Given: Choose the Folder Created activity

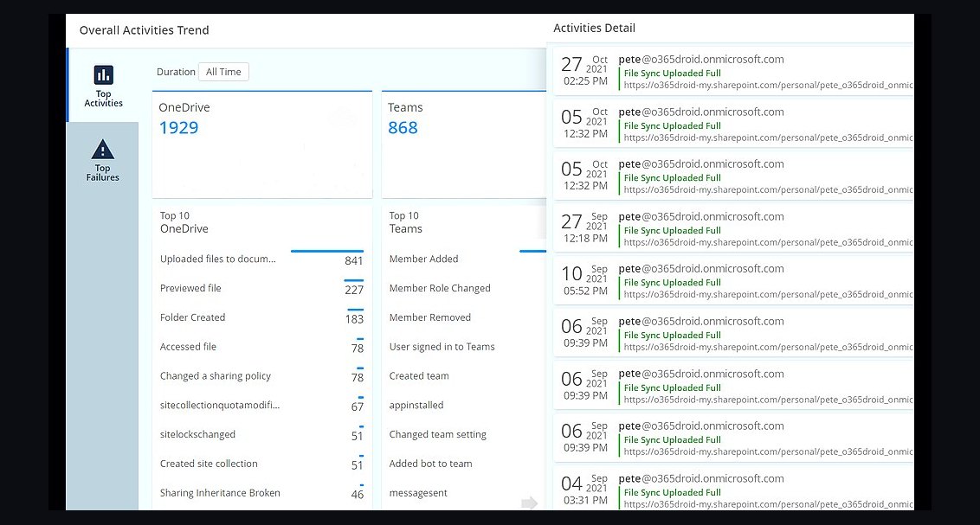Looking at the screenshot, I should pyautogui.click(x=261, y=317).
